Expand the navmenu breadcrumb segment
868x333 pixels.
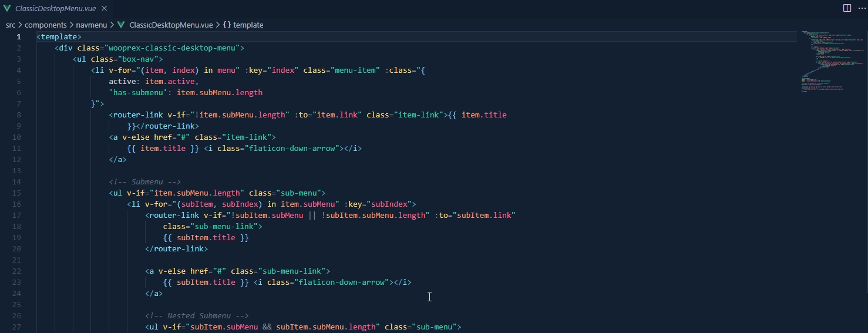point(91,25)
